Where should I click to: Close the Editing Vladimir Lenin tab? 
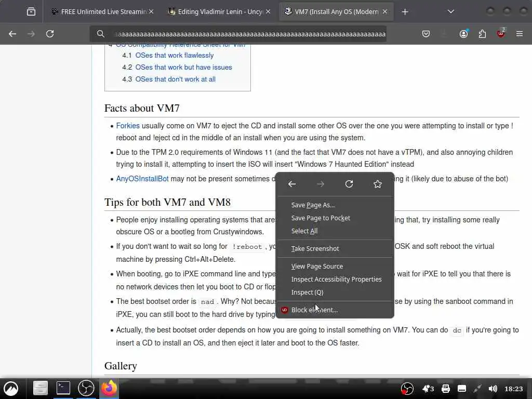268,12
